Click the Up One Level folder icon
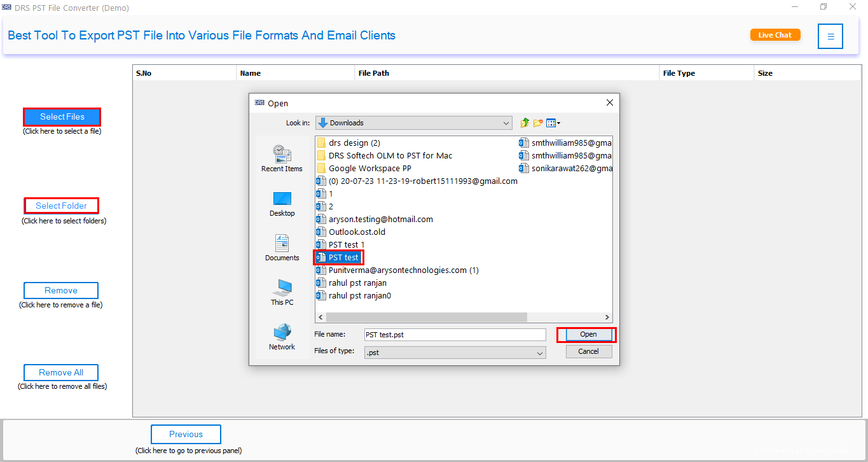This screenshot has height=462, width=868. click(x=525, y=123)
